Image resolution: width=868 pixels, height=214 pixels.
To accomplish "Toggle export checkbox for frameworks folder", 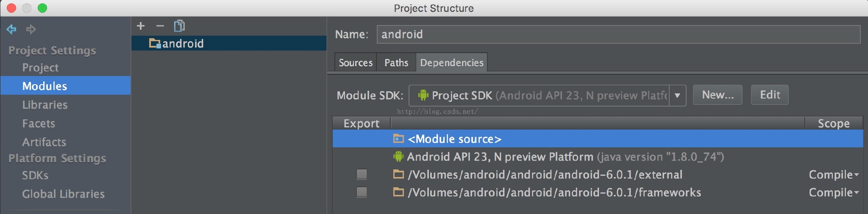I will (362, 192).
